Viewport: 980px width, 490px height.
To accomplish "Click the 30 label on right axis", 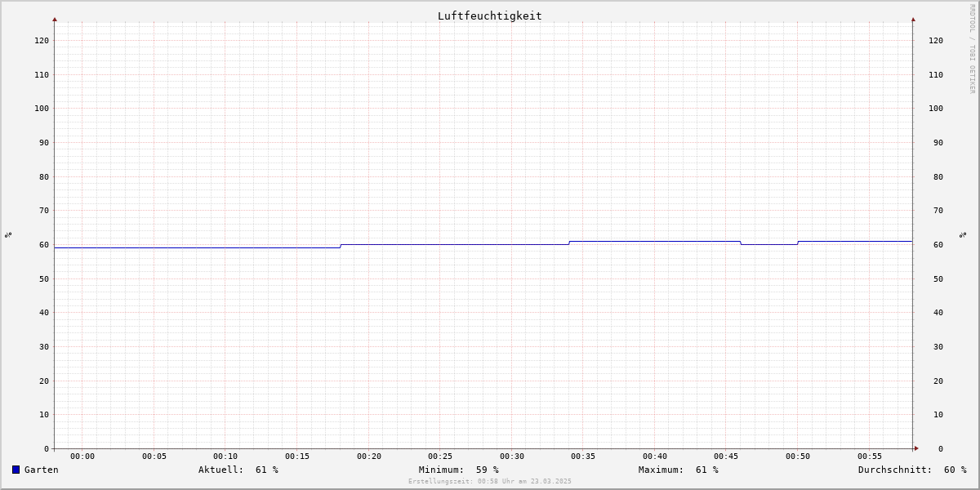I will click(x=938, y=346).
